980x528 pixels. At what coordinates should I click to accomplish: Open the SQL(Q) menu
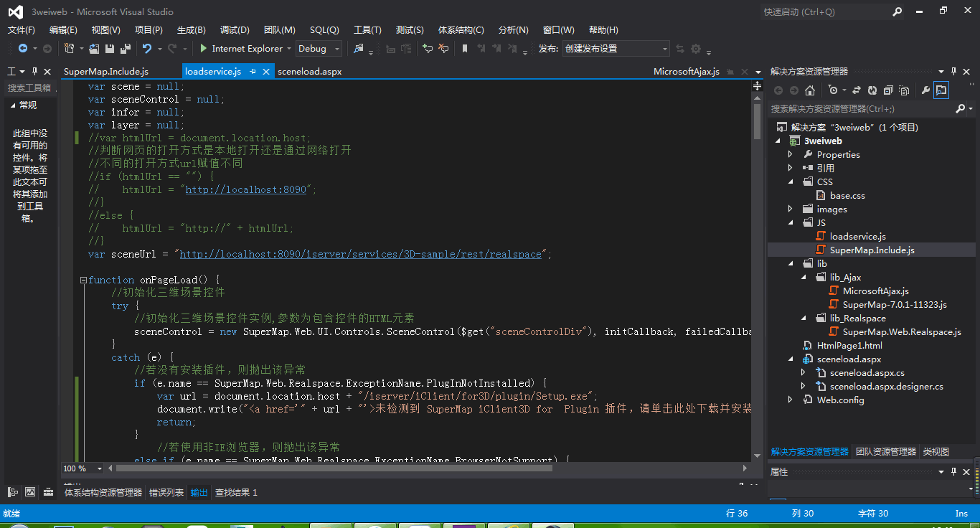(324, 30)
